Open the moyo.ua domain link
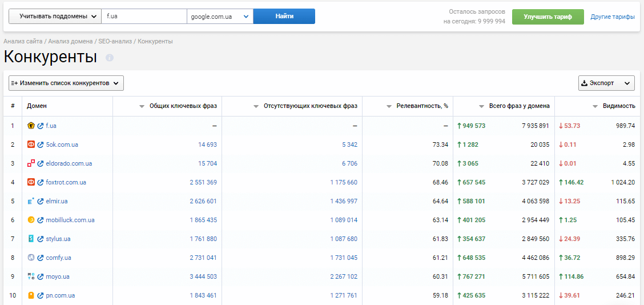 pos(58,276)
